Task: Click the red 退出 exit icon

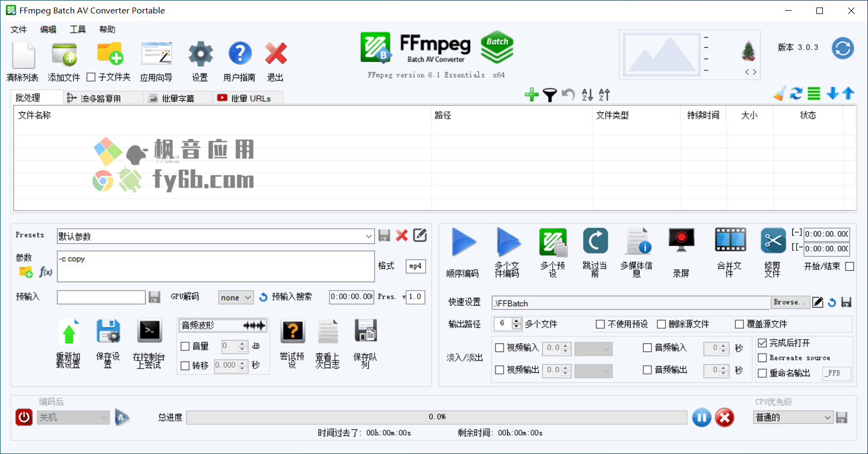Action: [276, 54]
